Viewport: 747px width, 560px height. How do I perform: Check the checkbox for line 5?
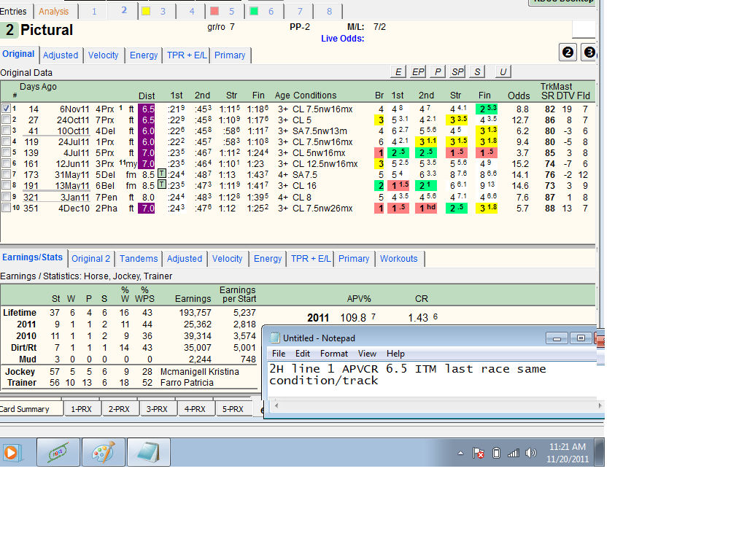6,152
